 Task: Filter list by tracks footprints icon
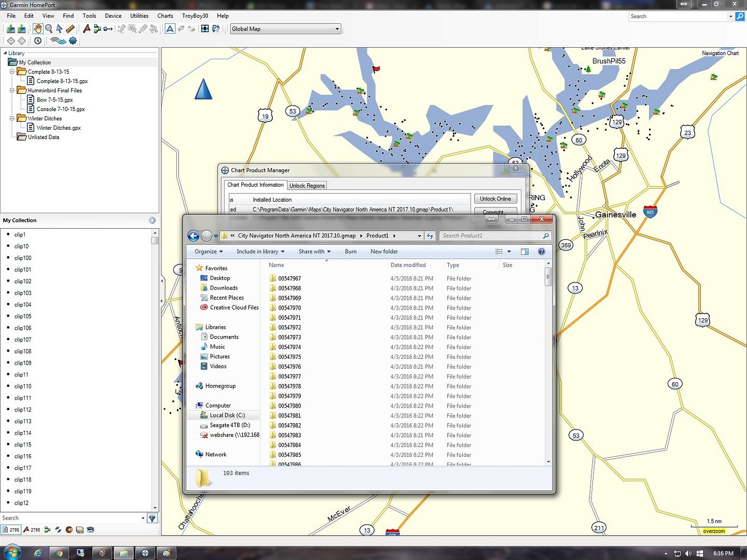coord(58,530)
